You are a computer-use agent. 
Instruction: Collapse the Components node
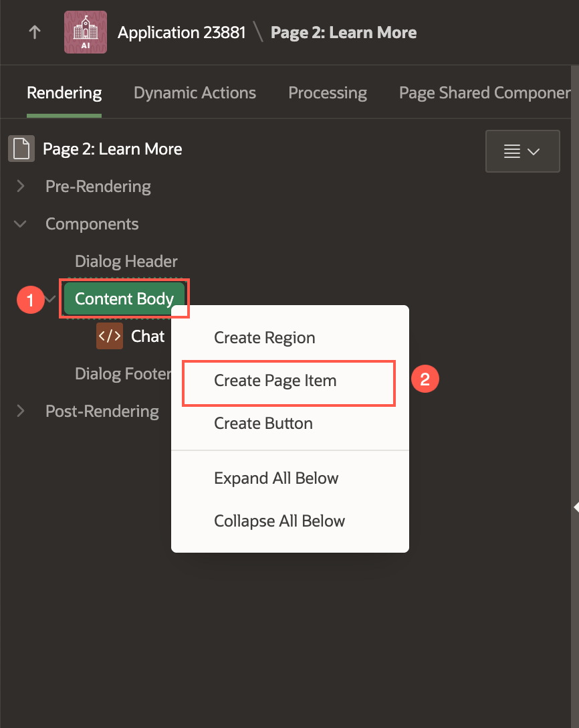(21, 223)
